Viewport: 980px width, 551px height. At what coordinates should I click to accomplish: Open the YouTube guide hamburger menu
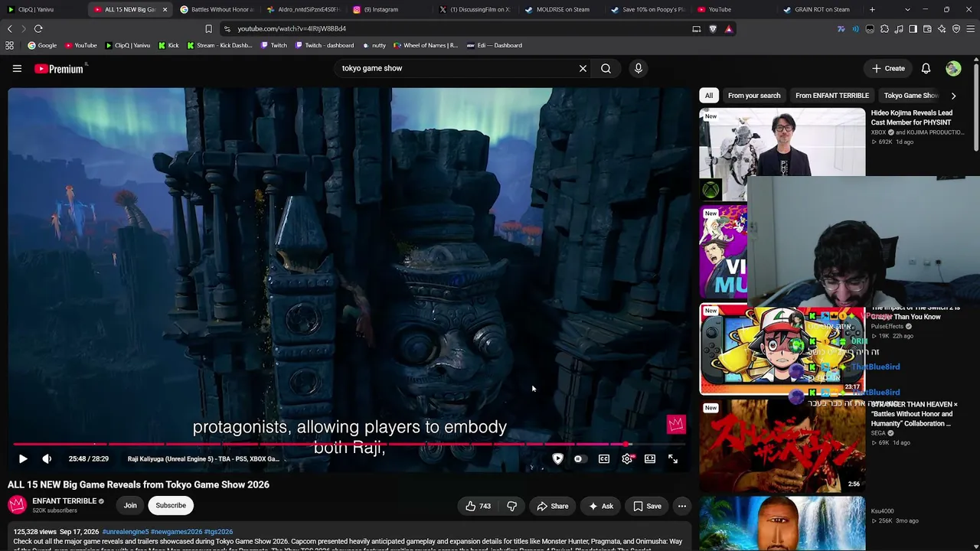[x=17, y=68]
